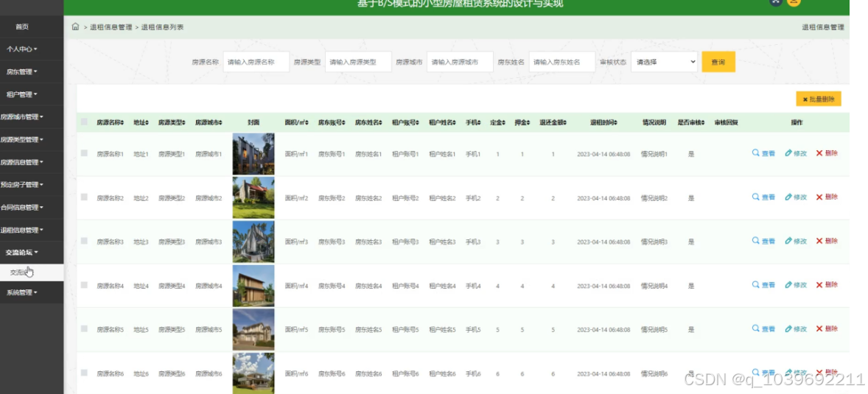Expand 合同信息管理 sidebar menu
This screenshot has width=868, height=394.
[22, 208]
